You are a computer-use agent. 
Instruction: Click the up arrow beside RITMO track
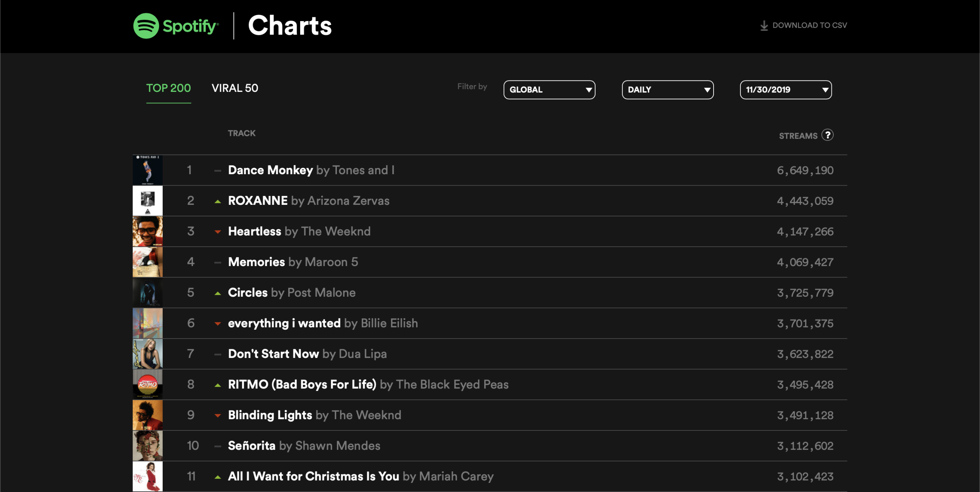(218, 385)
